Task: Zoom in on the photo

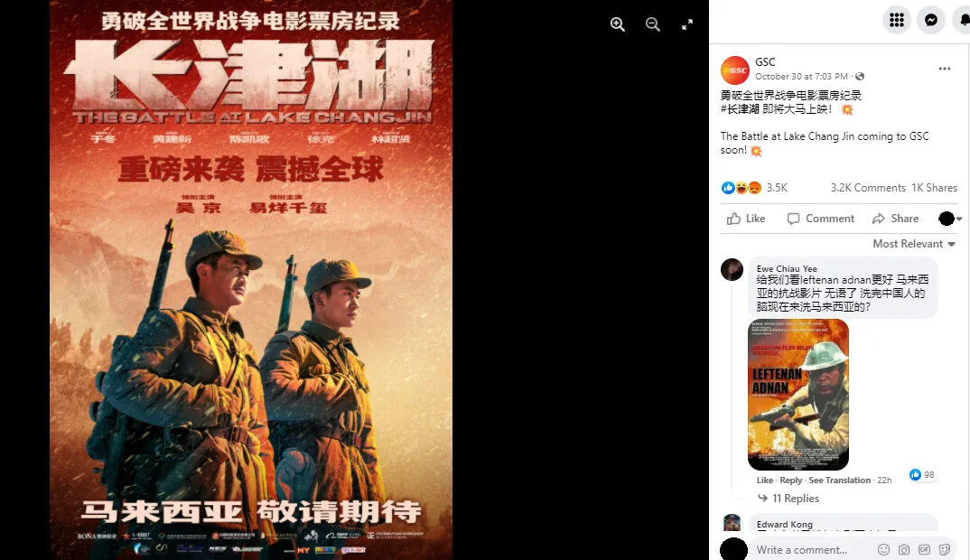Action: tap(618, 24)
